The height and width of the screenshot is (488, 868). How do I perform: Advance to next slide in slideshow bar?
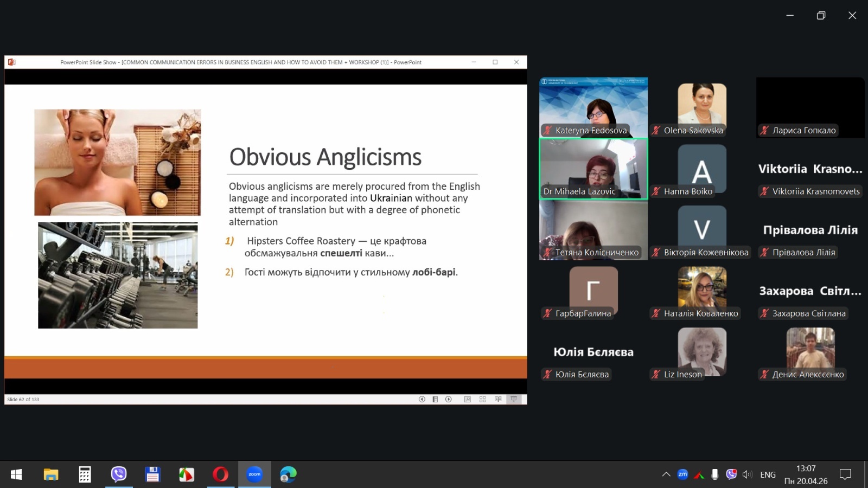(x=449, y=400)
